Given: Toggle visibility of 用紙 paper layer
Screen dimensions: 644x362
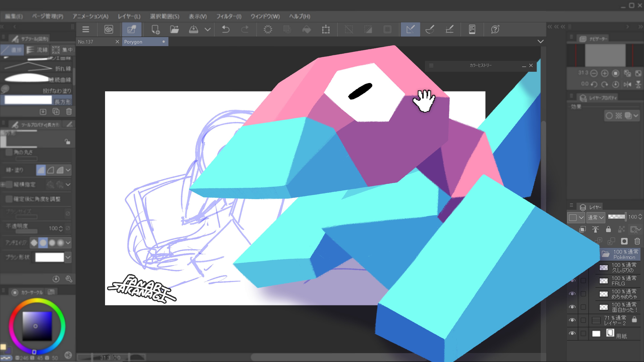Looking at the screenshot, I should (572, 333).
